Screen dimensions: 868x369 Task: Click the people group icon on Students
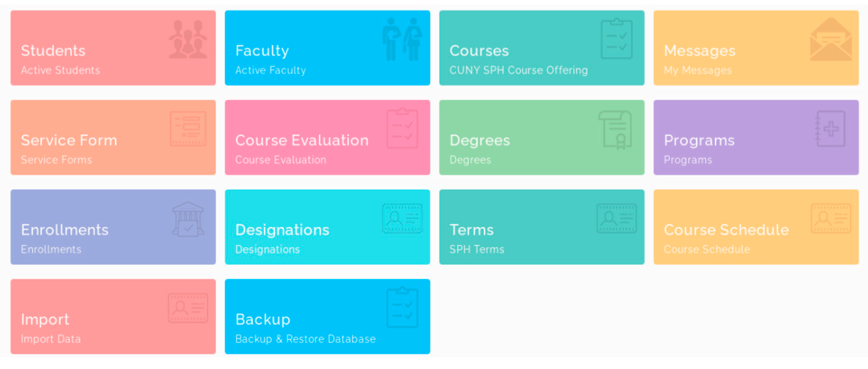[x=188, y=39]
